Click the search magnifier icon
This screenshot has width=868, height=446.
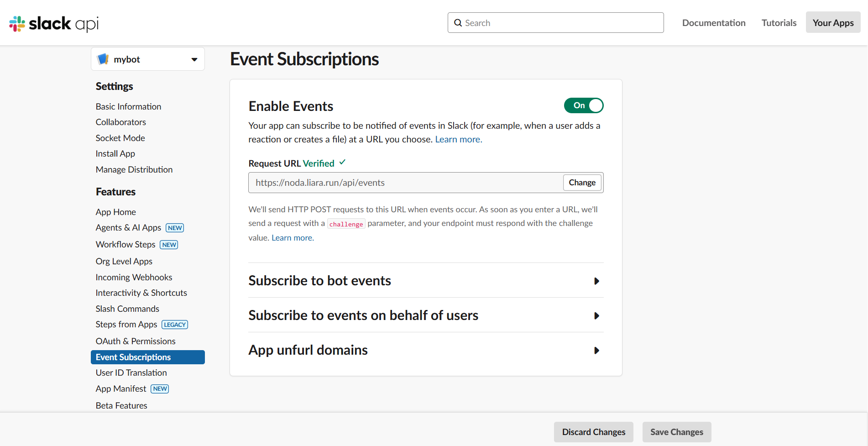point(458,23)
